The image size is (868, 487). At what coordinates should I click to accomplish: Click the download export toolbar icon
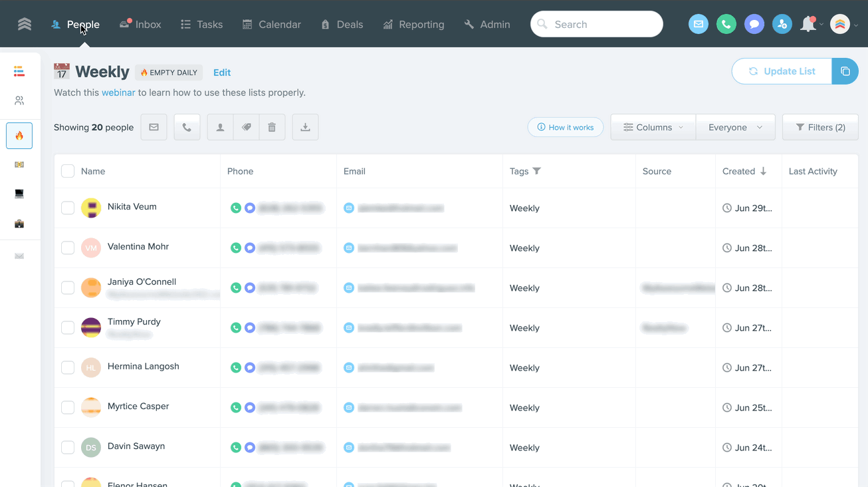[305, 127]
